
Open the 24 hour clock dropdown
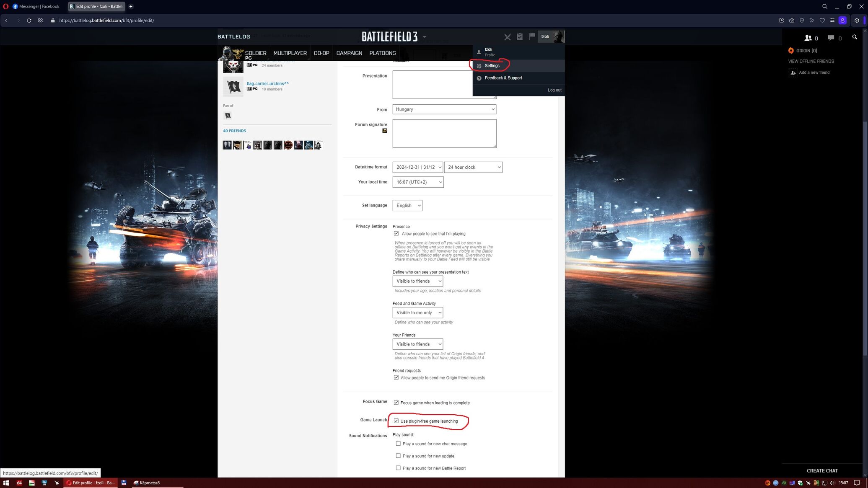click(473, 167)
